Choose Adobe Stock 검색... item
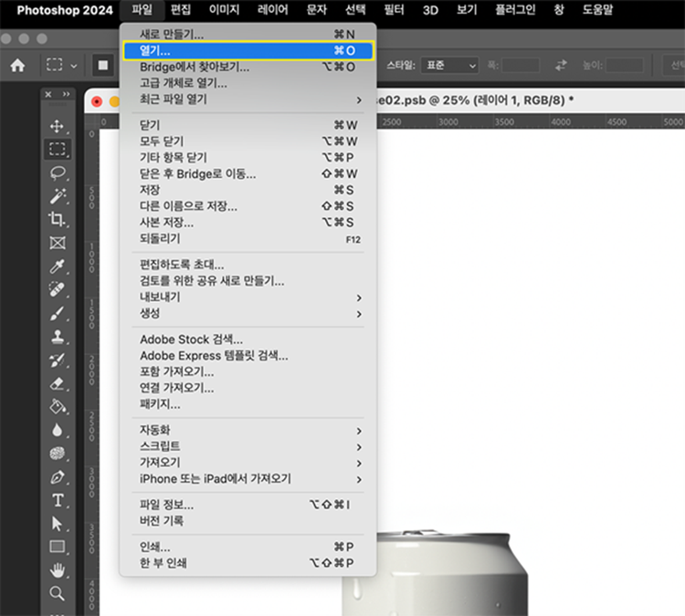Screen dimensions: 685x616 pyautogui.click(x=248, y=339)
